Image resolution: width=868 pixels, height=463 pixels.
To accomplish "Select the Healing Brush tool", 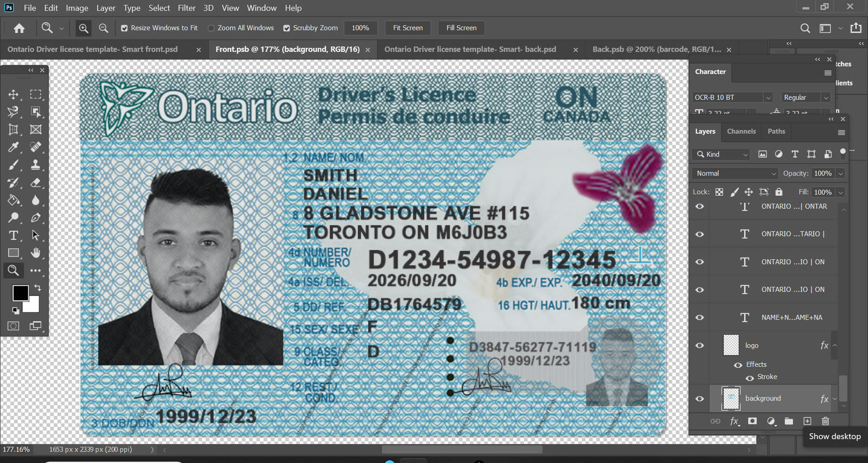I will [36, 147].
